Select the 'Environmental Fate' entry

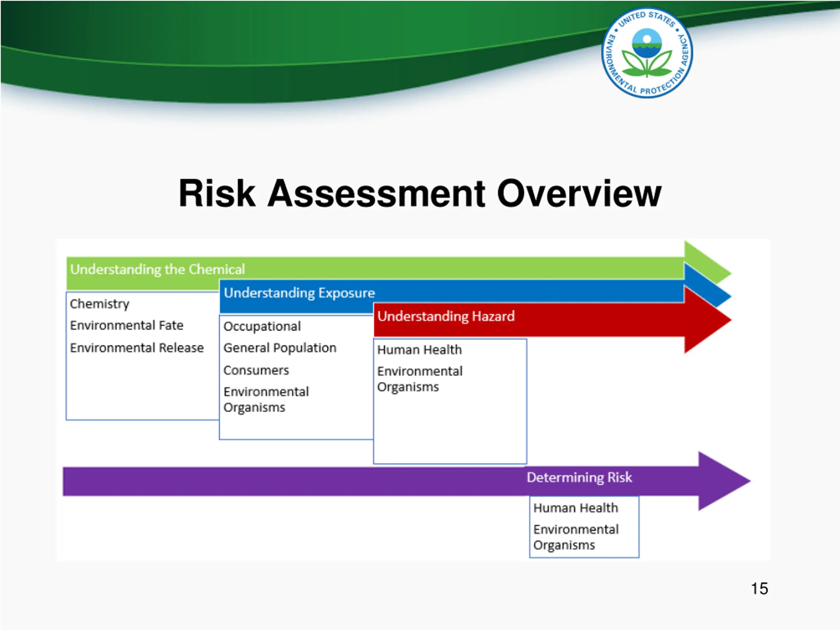point(126,325)
